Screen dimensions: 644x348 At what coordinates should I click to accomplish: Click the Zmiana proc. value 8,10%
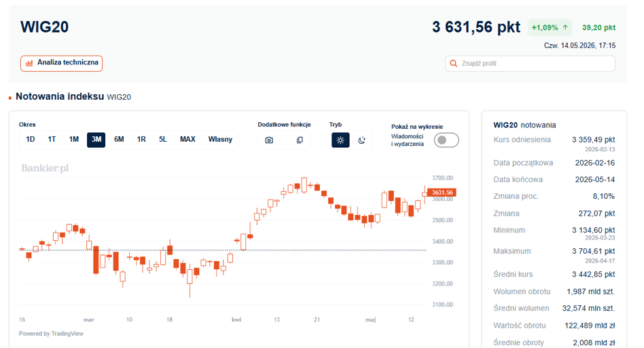click(x=604, y=196)
